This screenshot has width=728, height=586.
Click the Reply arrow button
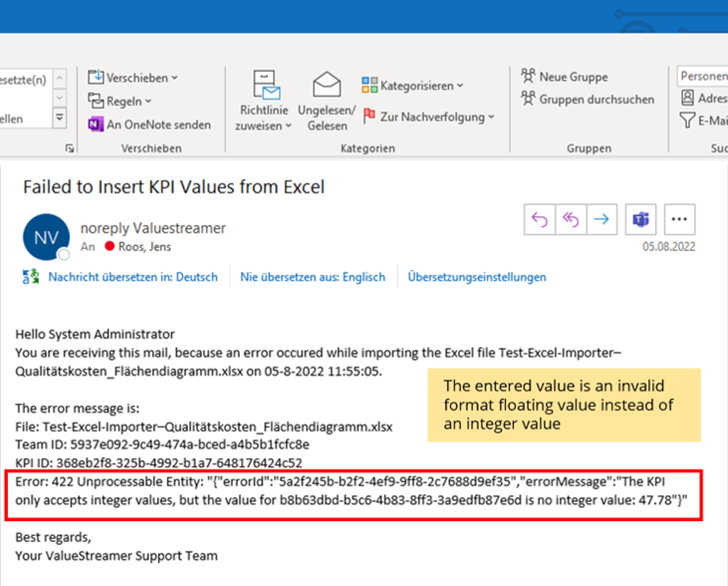pos(540,220)
